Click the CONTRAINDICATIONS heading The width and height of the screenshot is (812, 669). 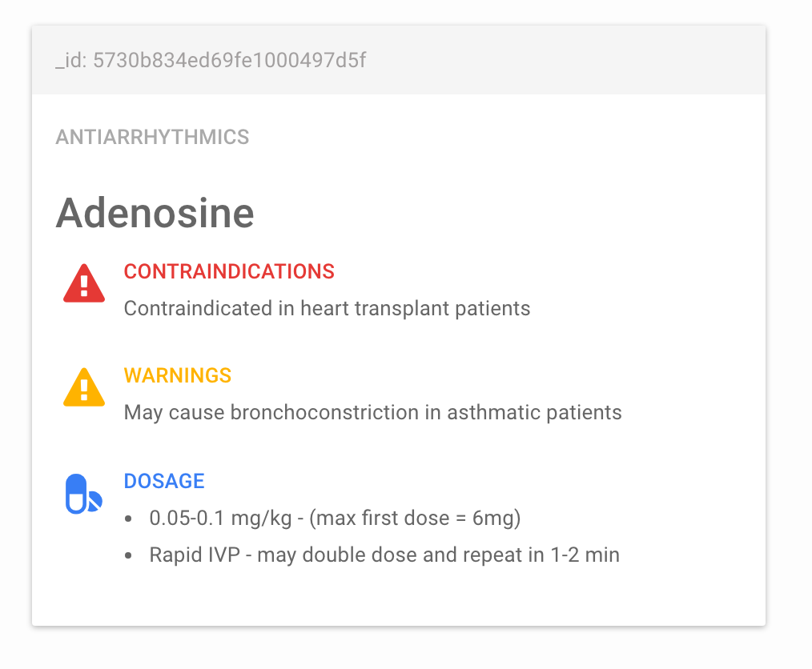pos(229,271)
